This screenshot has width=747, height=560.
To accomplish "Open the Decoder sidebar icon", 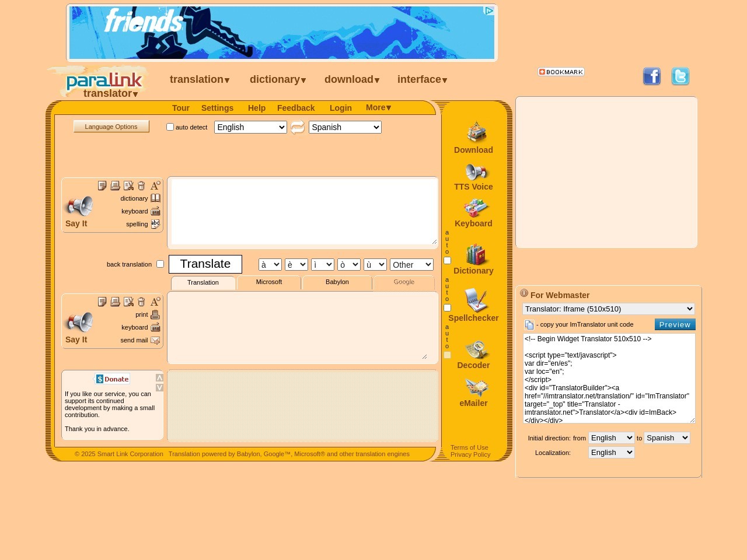I will (476, 350).
